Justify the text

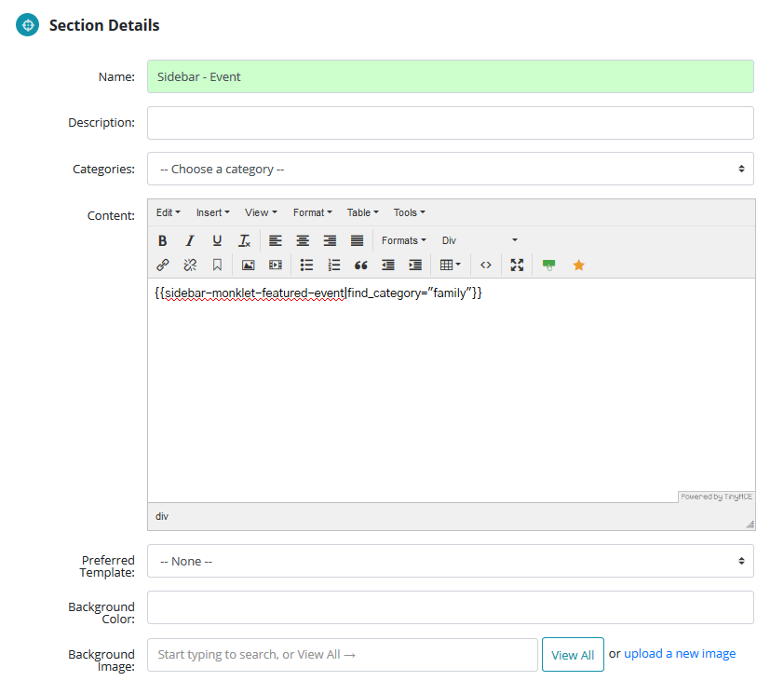tap(357, 240)
